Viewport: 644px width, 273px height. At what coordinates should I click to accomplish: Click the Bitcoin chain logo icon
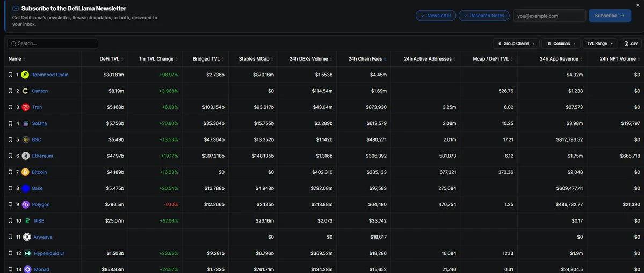pyautogui.click(x=25, y=172)
